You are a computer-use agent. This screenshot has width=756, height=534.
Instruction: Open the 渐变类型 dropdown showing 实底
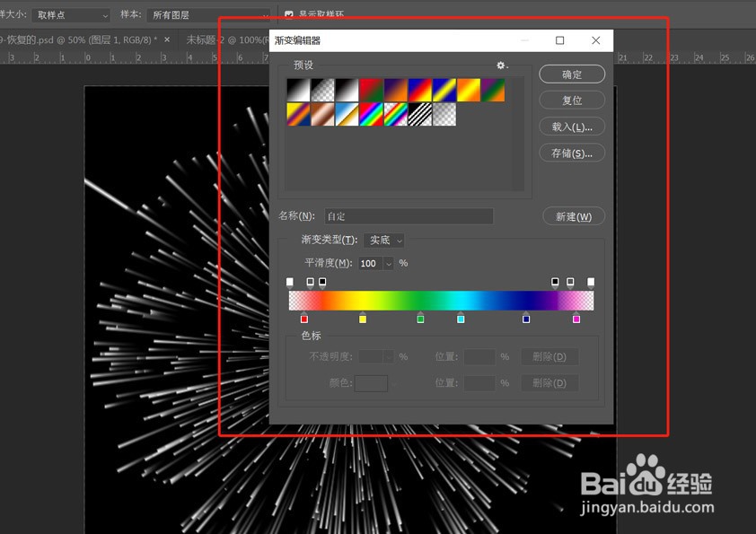(383, 240)
